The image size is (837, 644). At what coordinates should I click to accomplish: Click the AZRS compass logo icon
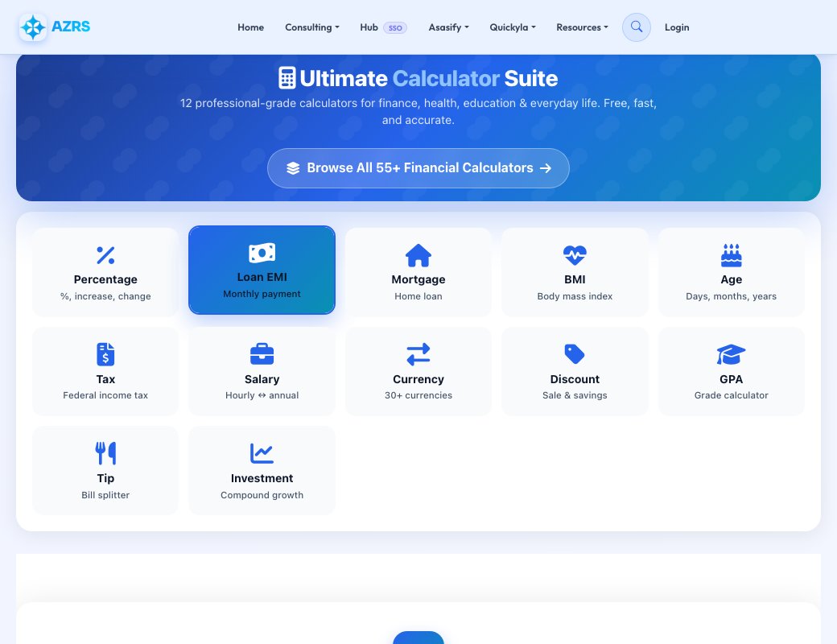[x=33, y=27]
